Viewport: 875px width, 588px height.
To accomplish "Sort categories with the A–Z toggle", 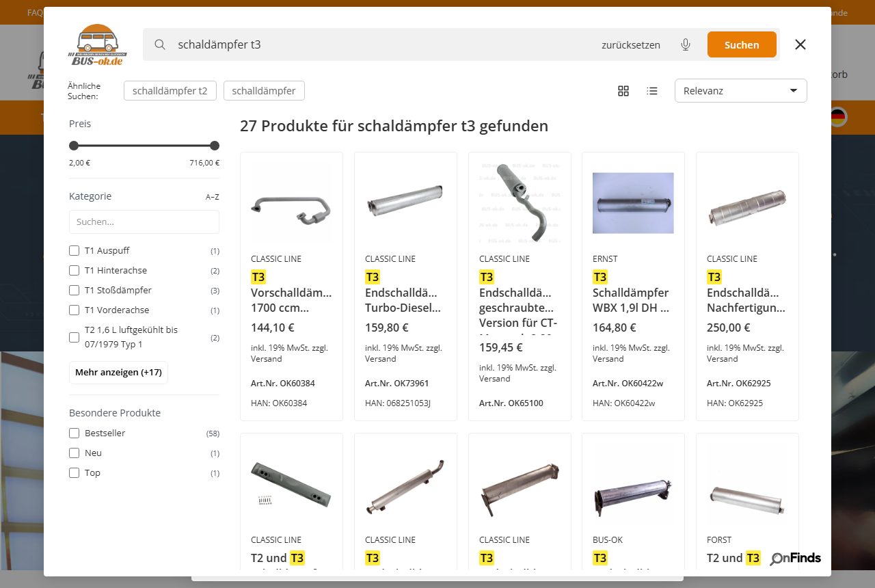I will (x=213, y=197).
